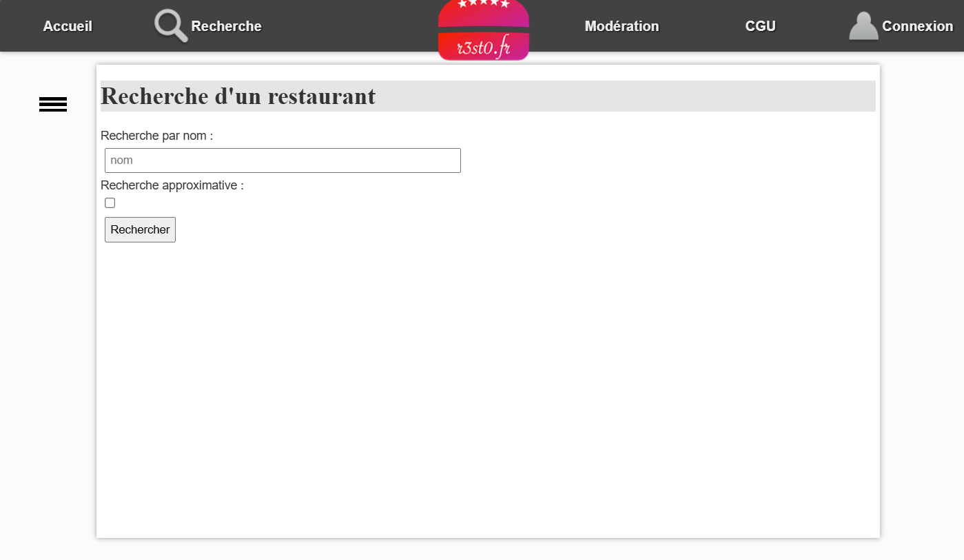Click the 'Recherche d'un restaurant' heading
This screenshot has width=964, height=560.
[x=238, y=96]
